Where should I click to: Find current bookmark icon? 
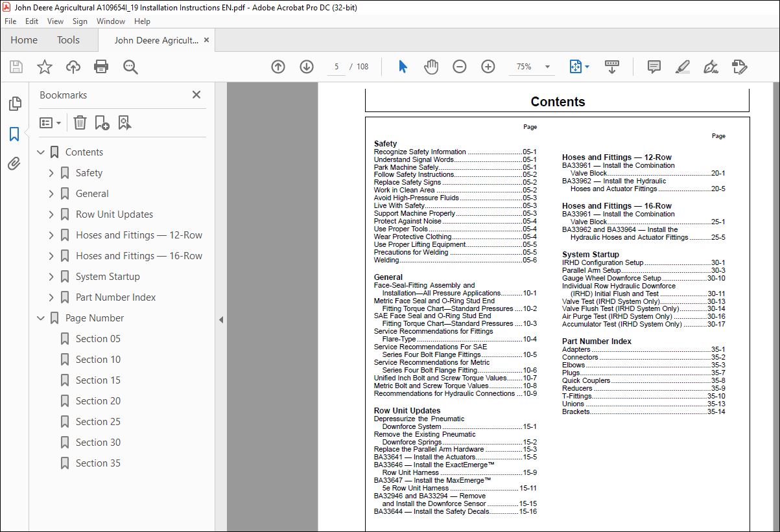pos(124,122)
